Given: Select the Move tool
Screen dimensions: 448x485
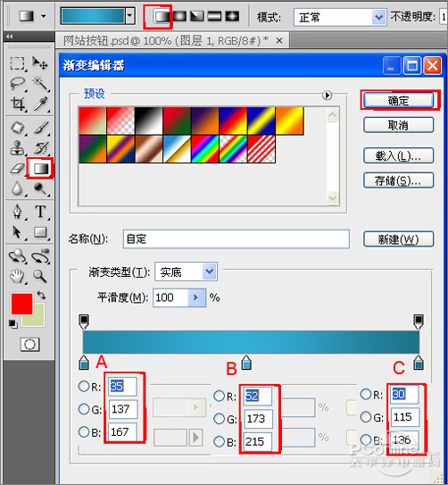Looking at the screenshot, I should point(40,63).
